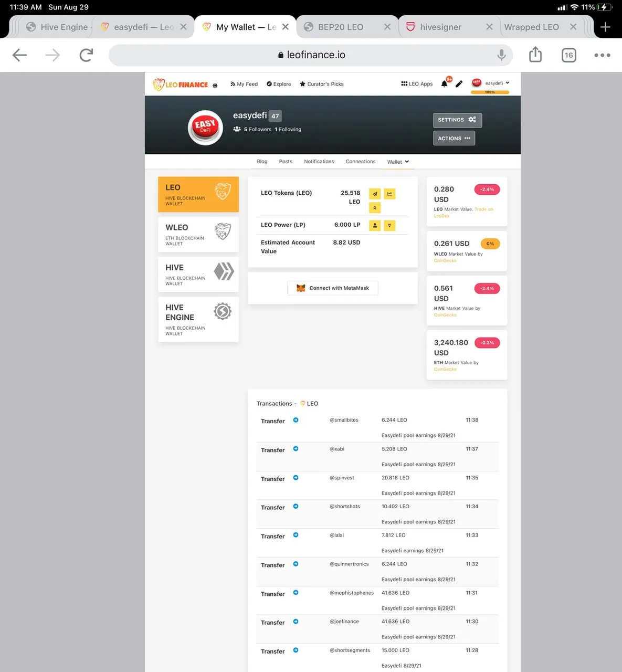Open the notifications bell with 9+ badge
The image size is (622, 672).
coord(445,83)
